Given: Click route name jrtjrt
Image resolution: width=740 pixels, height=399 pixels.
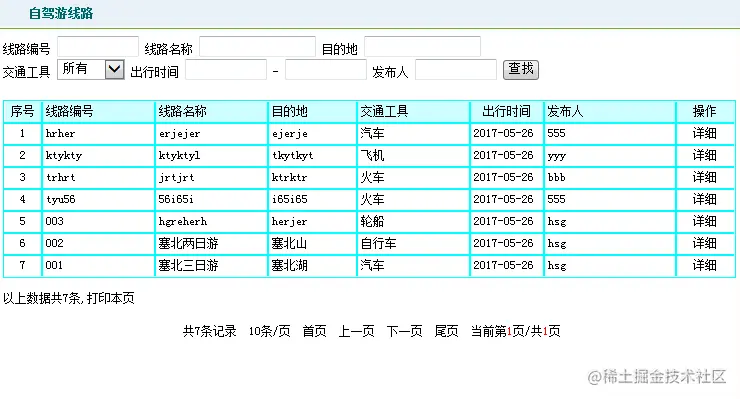Looking at the screenshot, I should pyautogui.click(x=177, y=178).
